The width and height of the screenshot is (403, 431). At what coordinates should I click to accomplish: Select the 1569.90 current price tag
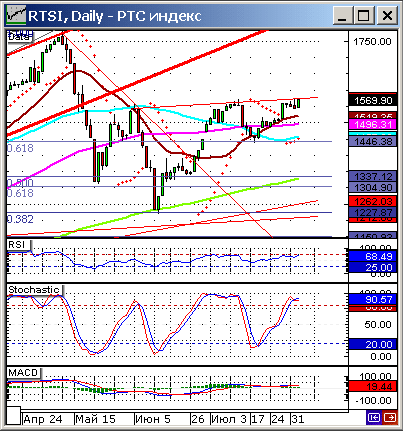pos(373,101)
